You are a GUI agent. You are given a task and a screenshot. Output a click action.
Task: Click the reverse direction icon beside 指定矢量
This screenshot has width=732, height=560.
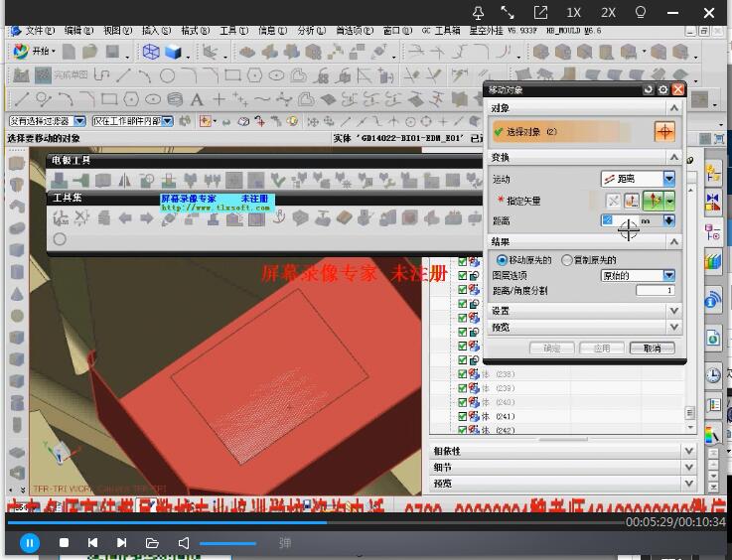tap(614, 202)
